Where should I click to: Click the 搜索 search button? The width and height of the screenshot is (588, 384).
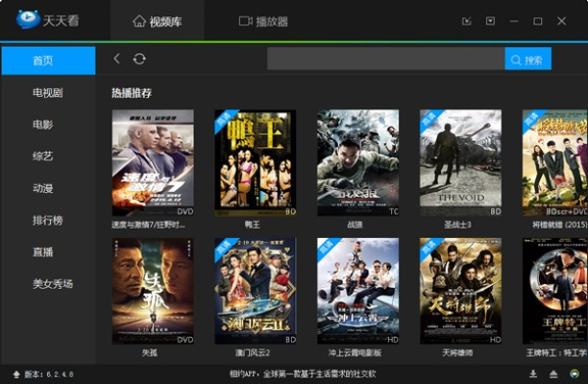point(528,59)
